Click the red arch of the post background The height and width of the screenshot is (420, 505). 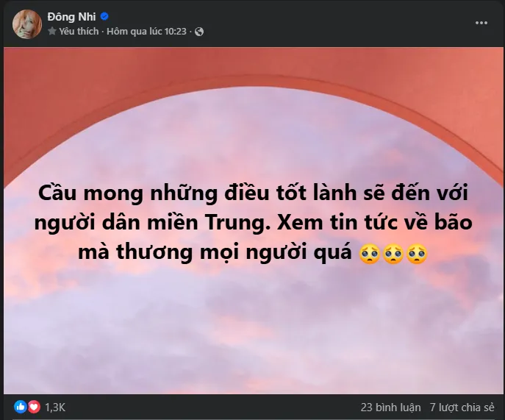pos(253,66)
